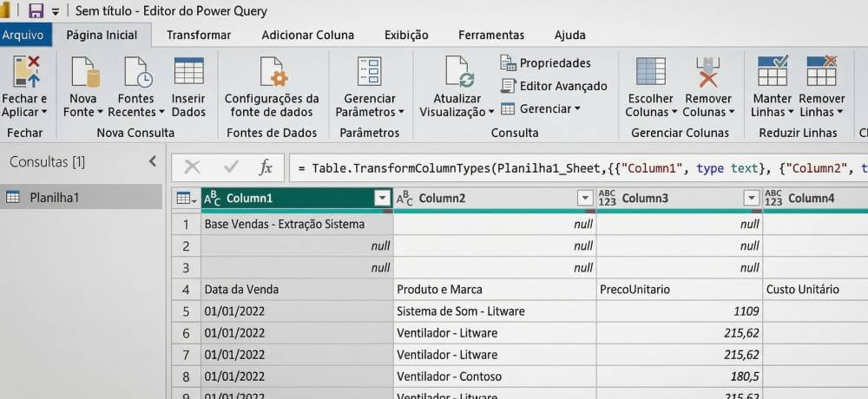868x399 pixels.
Task: Select 01/01/2022 in row 5
Action: pyautogui.click(x=297, y=311)
